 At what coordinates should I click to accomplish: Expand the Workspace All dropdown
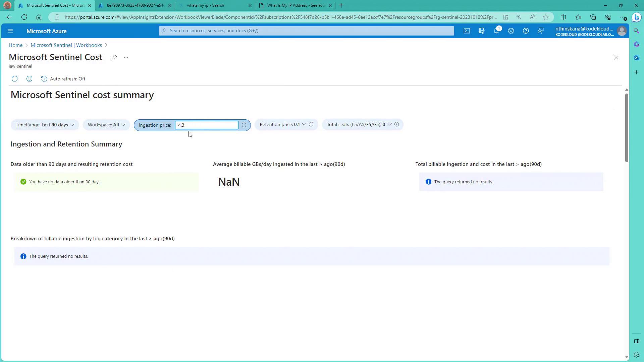pyautogui.click(x=106, y=125)
